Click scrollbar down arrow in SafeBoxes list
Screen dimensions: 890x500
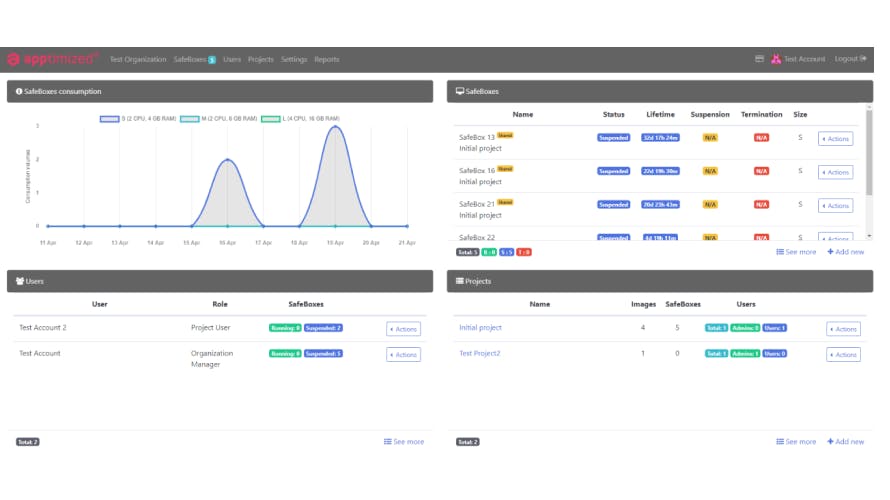869,236
